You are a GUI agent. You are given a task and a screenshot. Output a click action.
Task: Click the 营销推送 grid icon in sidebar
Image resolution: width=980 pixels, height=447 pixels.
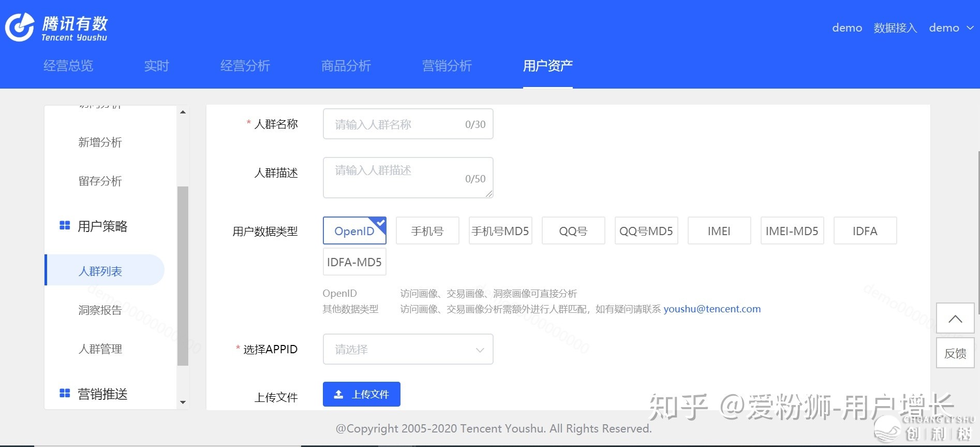click(65, 394)
